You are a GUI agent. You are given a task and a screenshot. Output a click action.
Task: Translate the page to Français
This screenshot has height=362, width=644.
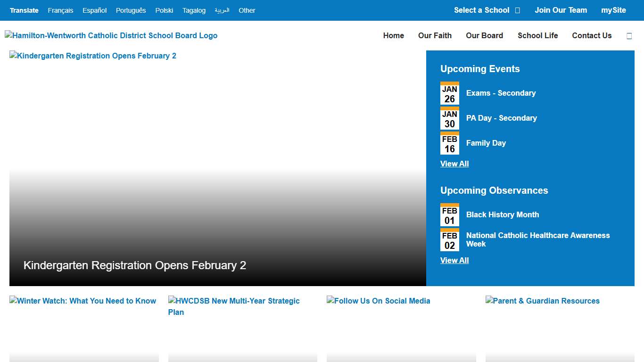[x=60, y=10]
